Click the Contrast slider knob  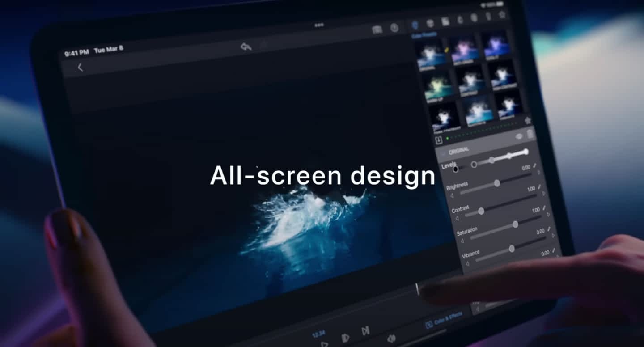coord(481,211)
